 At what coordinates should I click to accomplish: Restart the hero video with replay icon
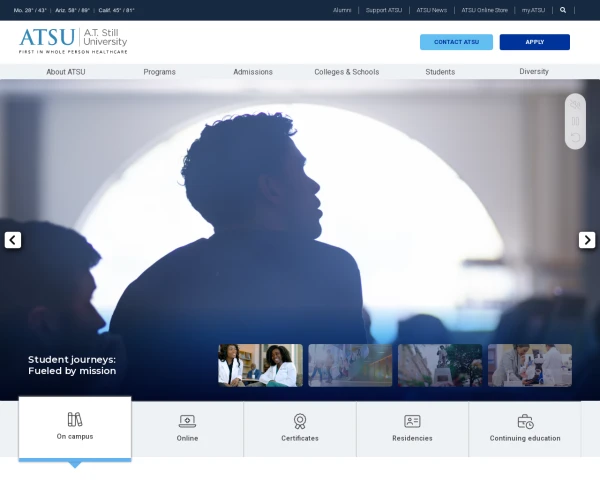(575, 138)
